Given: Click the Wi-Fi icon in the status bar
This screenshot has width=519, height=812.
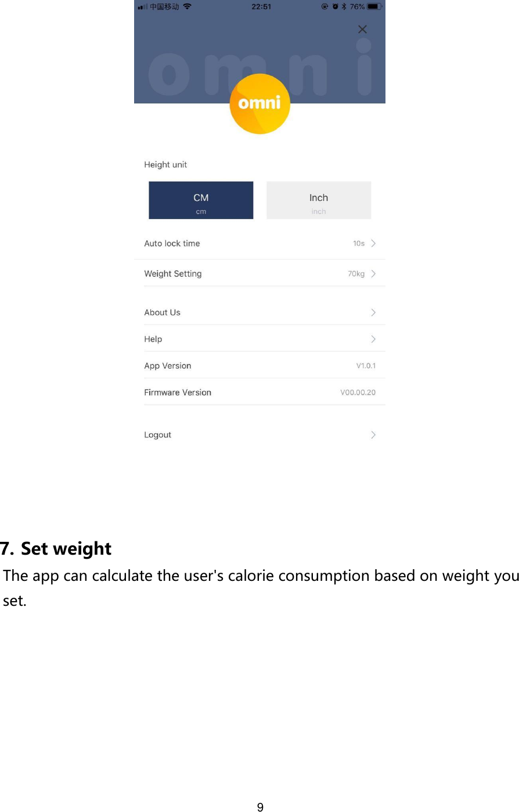Looking at the screenshot, I should pyautogui.click(x=186, y=6).
